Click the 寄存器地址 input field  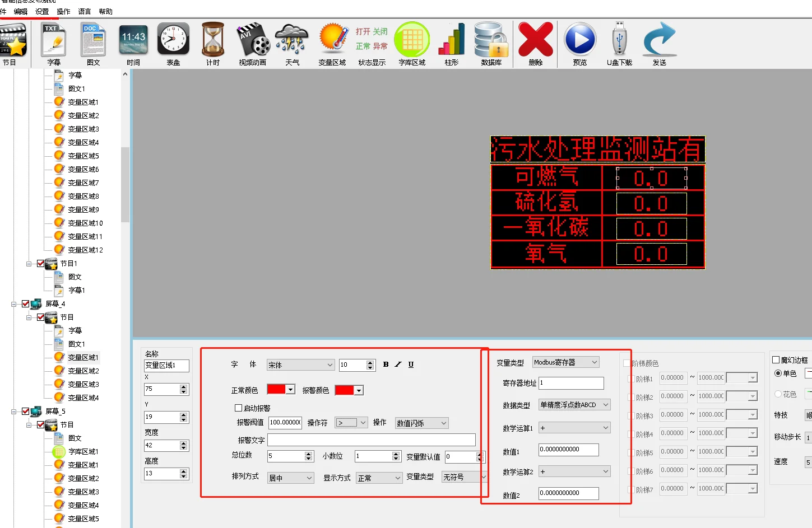[x=571, y=383]
